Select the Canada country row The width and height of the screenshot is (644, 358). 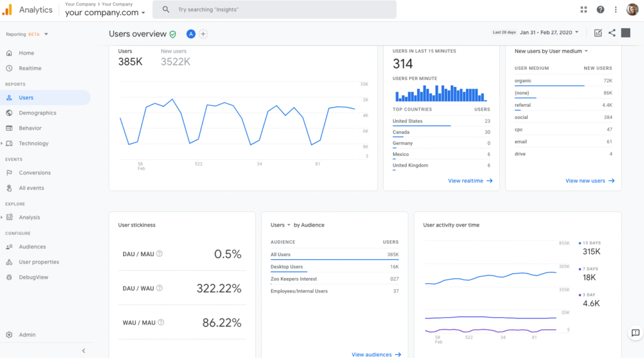pos(441,132)
